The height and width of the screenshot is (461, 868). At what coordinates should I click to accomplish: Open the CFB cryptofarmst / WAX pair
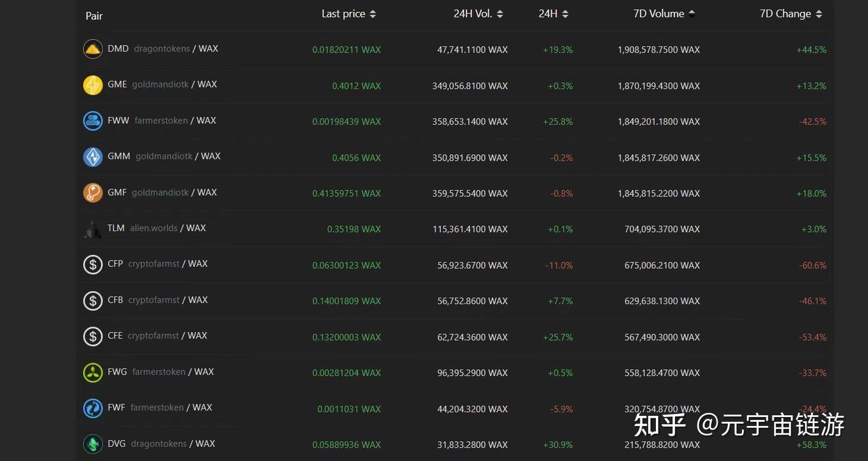157,300
